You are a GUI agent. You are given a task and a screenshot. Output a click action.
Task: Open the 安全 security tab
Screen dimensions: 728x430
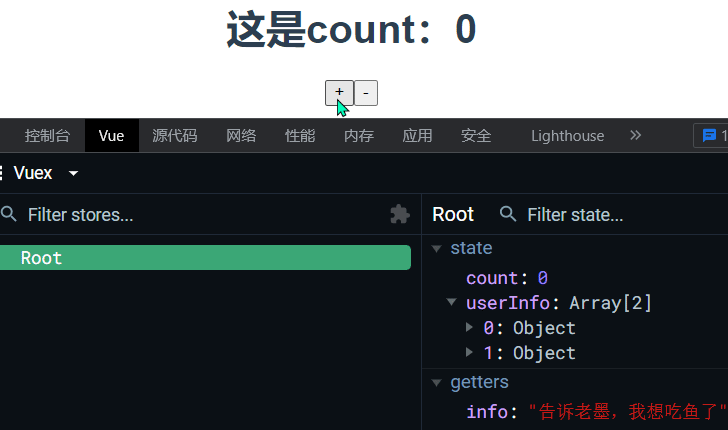coord(476,136)
